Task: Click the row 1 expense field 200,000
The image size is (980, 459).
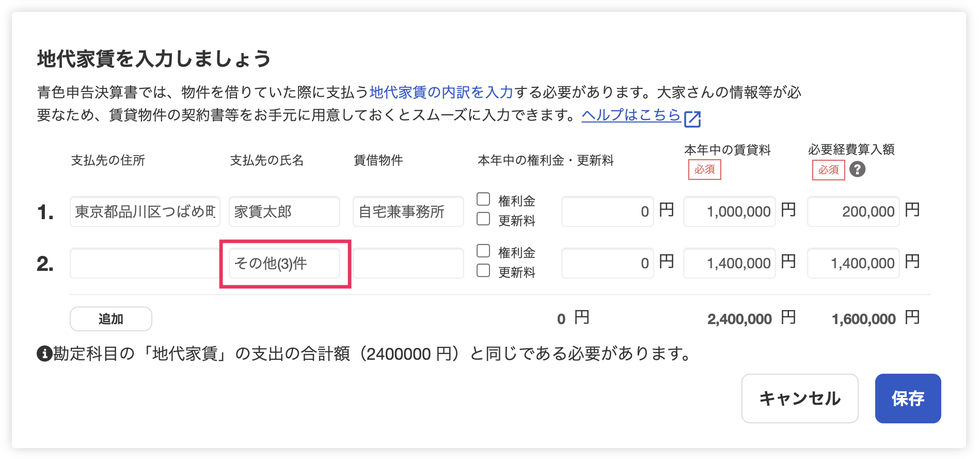Action: (853, 211)
